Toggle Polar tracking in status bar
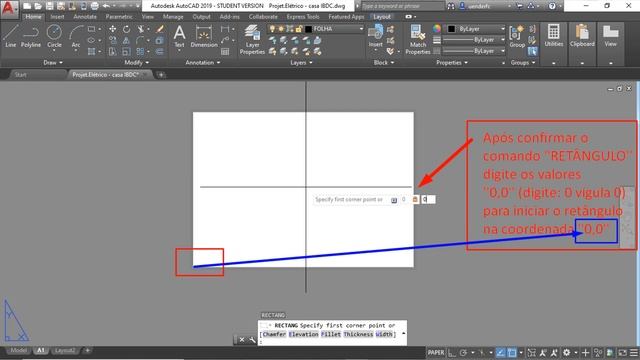 (x=463, y=352)
